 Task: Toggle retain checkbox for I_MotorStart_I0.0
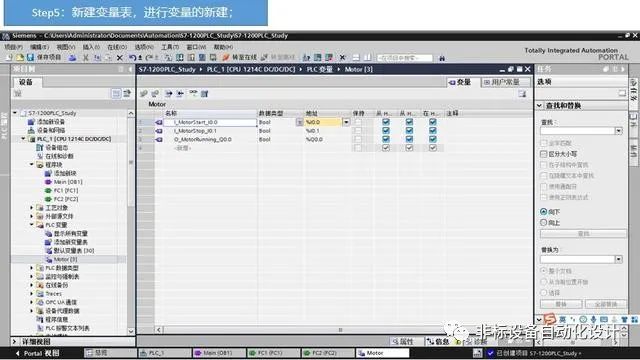pos(358,122)
